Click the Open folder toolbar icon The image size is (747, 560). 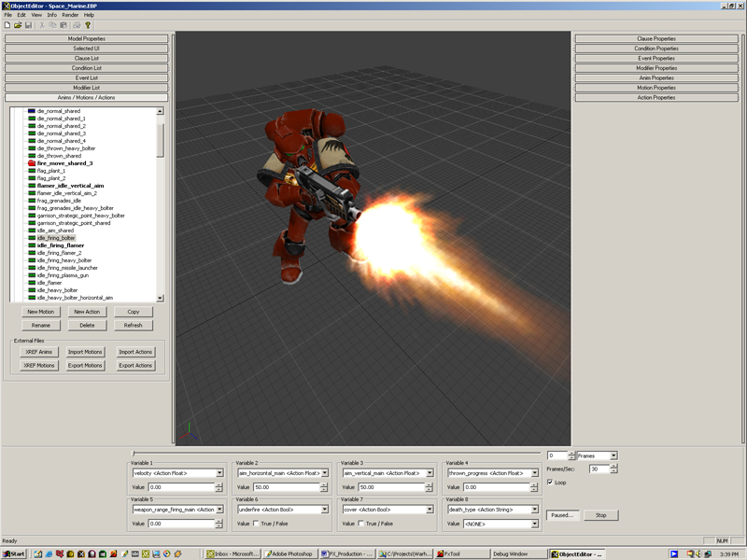[x=18, y=25]
